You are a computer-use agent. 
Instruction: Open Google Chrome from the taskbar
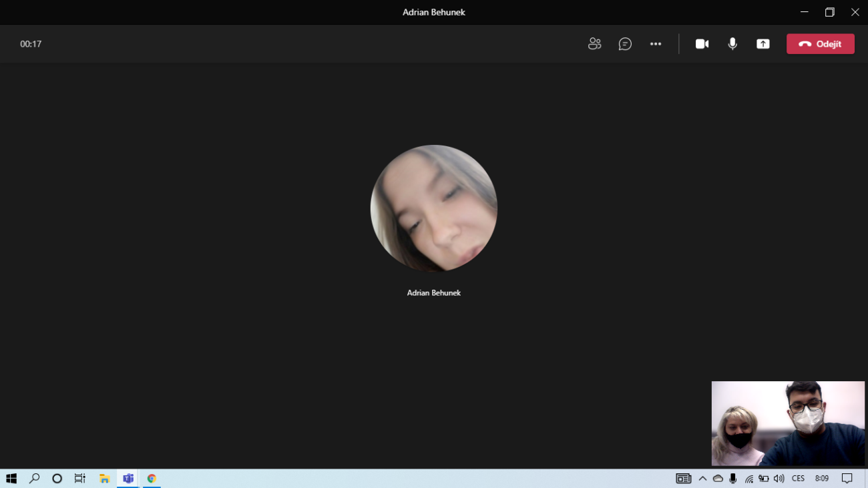tap(152, 479)
